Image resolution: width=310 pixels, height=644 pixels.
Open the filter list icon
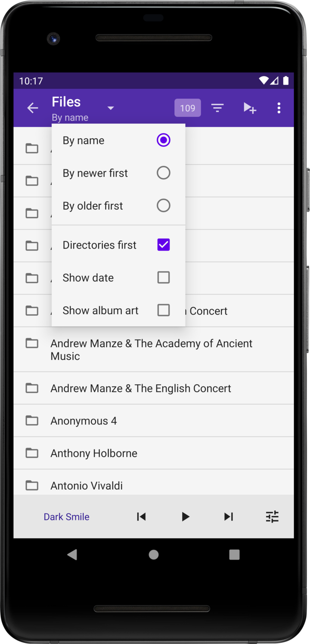pyautogui.click(x=217, y=108)
